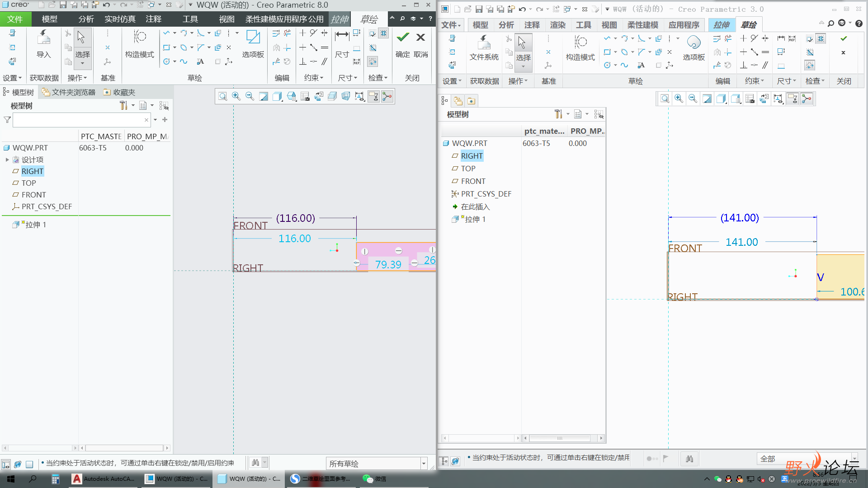
Task: Click 取消 button in Creo 8.0 ribbon
Action: (421, 44)
